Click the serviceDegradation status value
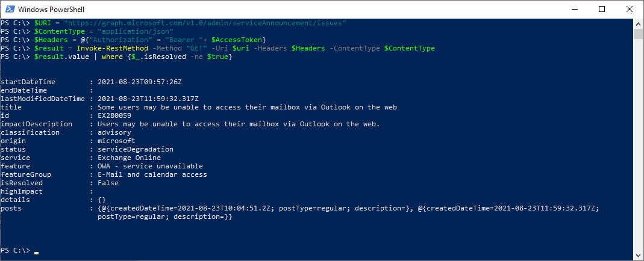Screen dimensions: 644x261 click(x=136, y=150)
